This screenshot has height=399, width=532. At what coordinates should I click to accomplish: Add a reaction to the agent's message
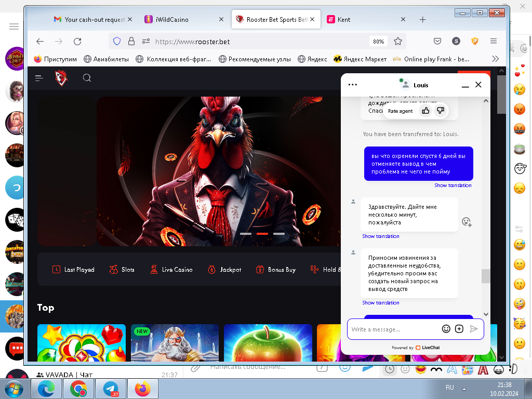tap(467, 222)
